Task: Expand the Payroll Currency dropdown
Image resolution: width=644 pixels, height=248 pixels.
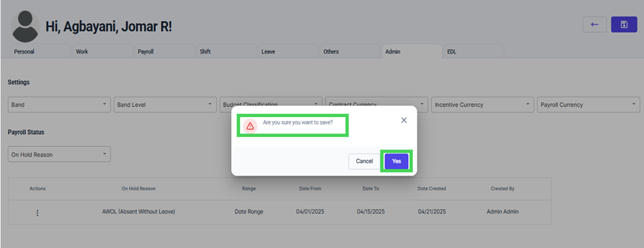Action: [589, 104]
